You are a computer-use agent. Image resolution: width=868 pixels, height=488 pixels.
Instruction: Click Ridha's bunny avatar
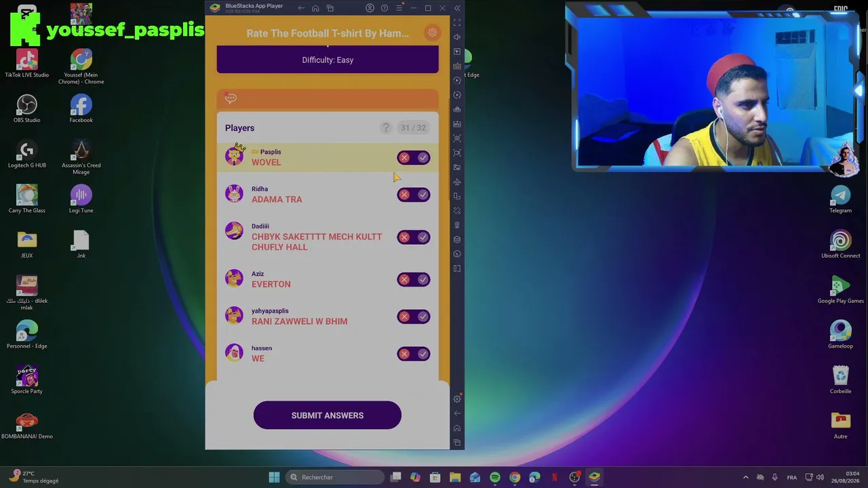235,194
